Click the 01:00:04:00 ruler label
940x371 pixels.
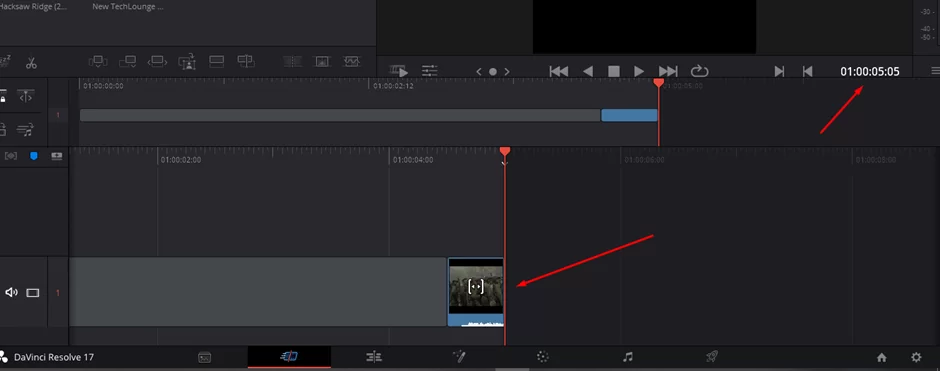coord(412,160)
